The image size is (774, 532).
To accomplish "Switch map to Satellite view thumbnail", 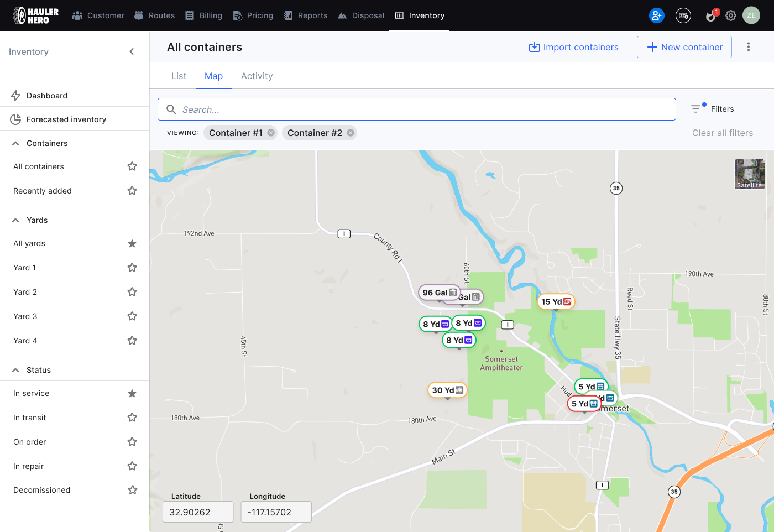I will pos(750,174).
